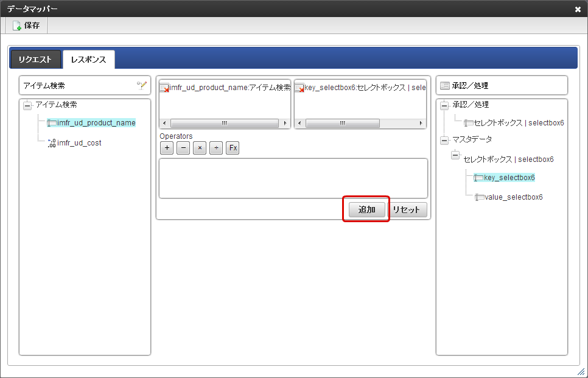This screenshot has height=378, width=588.
Task: Insert the minus operator
Action: pyautogui.click(x=183, y=148)
